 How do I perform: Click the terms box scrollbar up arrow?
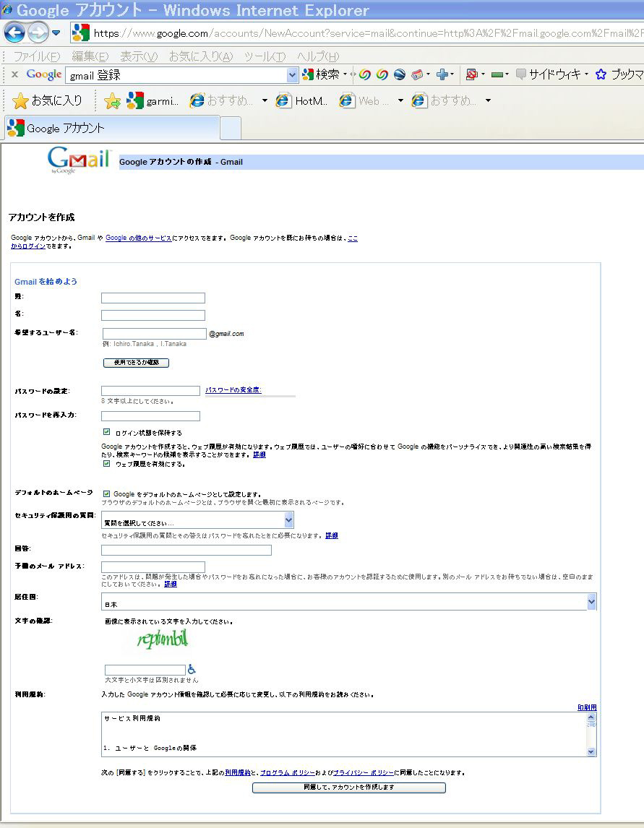coord(591,717)
